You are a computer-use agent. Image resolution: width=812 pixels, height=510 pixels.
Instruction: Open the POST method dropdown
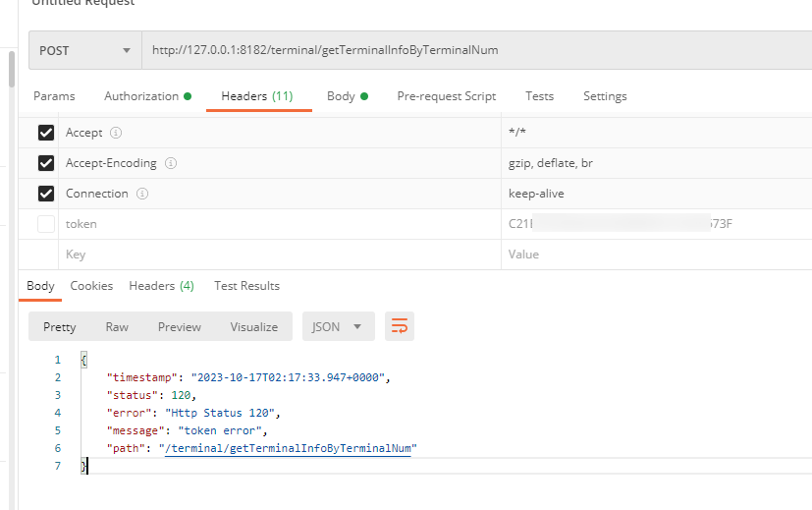84,50
